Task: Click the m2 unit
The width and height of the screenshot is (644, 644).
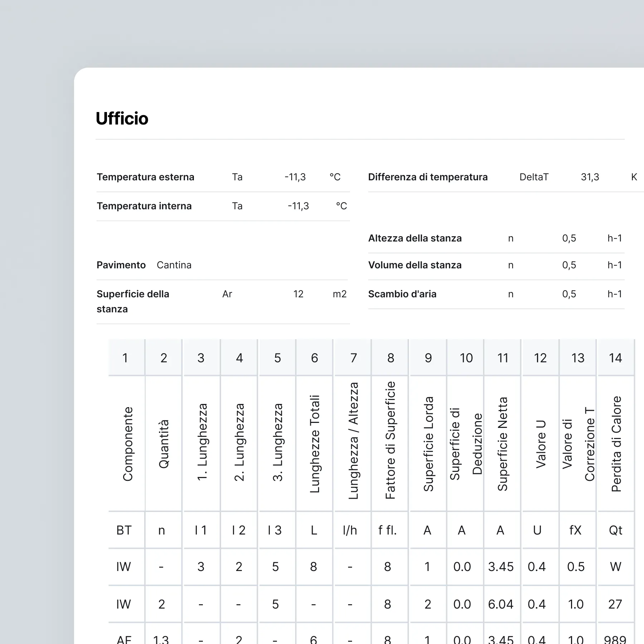Action: 340,294
